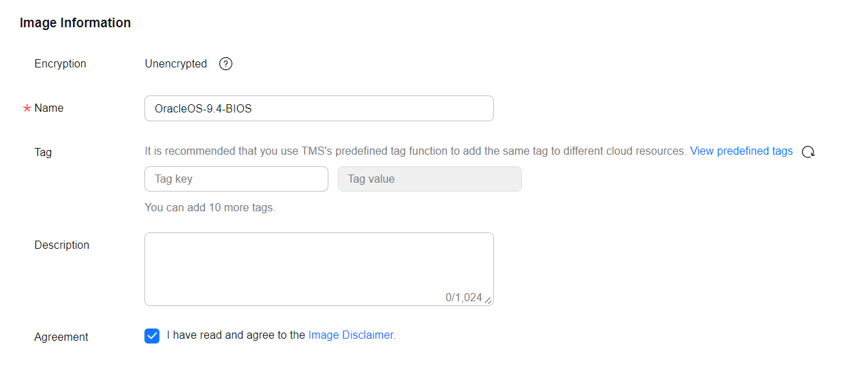Click the Image Information section heading

click(75, 23)
